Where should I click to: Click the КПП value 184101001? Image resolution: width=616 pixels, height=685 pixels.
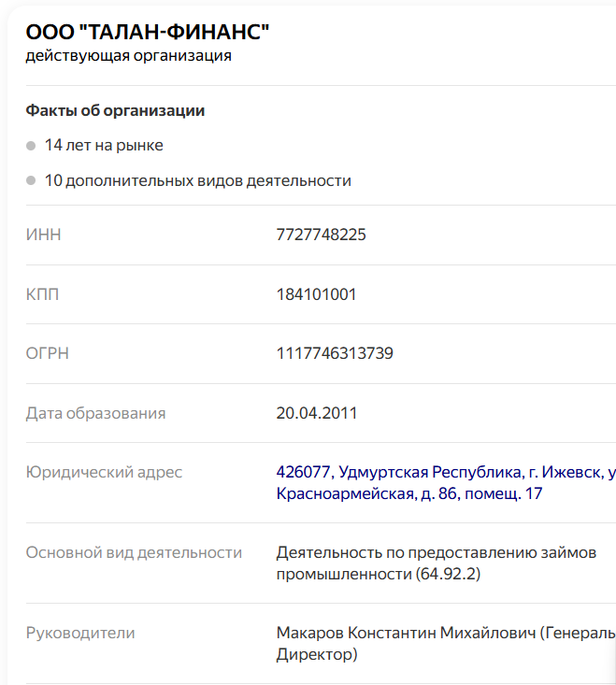pyautogui.click(x=316, y=294)
